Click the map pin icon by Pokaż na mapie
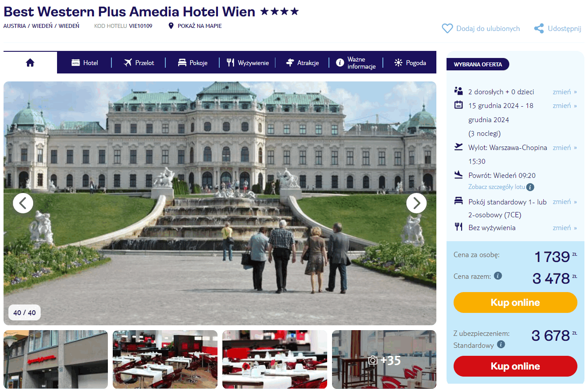This screenshot has height=389, width=588. [171, 26]
